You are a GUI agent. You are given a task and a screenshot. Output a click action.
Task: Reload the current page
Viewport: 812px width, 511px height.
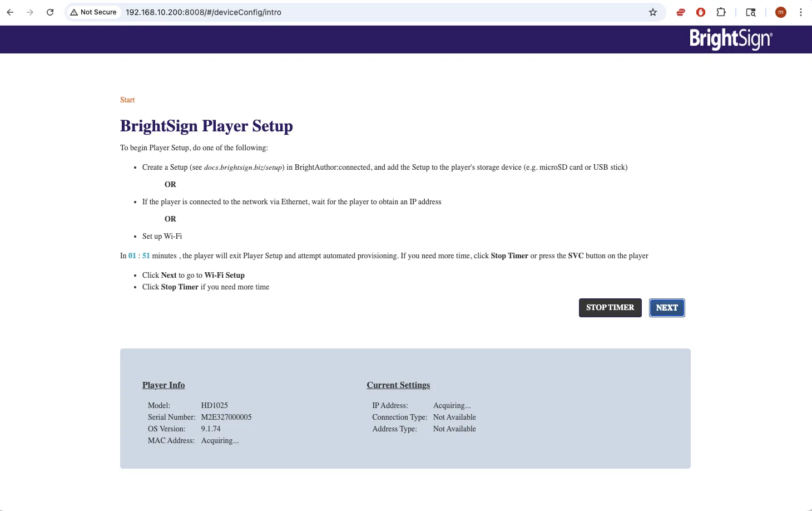[50, 12]
